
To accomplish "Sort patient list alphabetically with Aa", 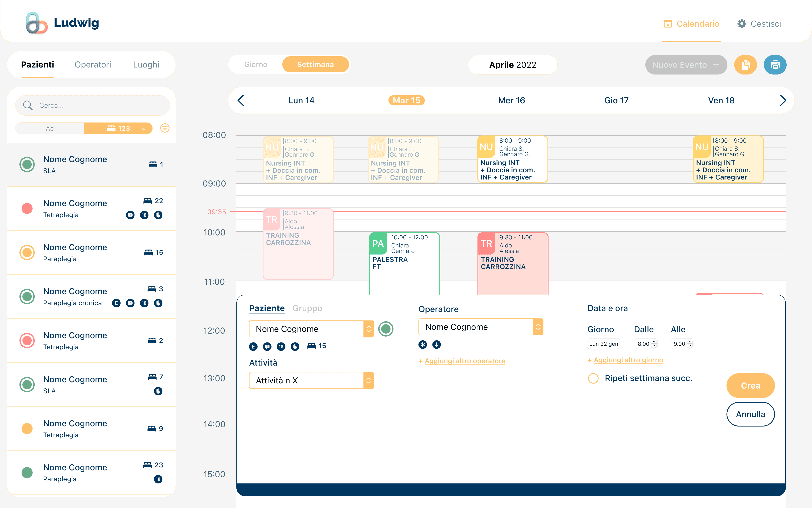I will point(50,128).
